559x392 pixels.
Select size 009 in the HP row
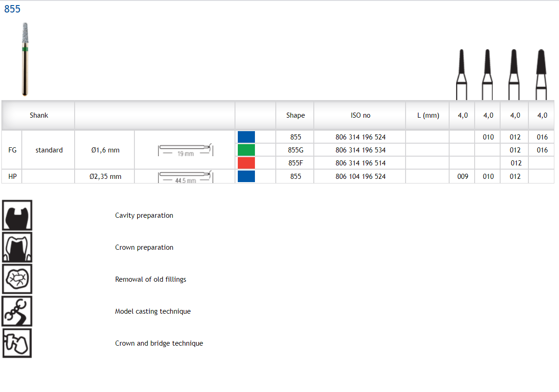[x=463, y=177]
